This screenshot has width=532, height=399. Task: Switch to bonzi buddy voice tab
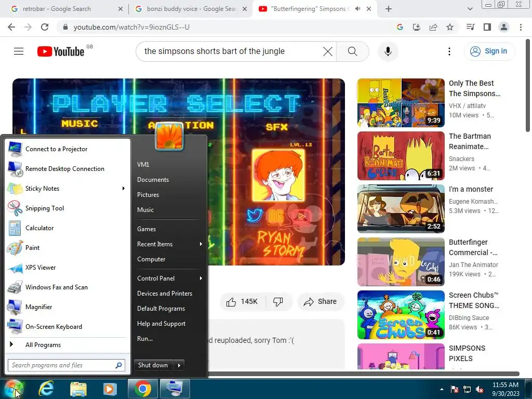pyautogui.click(x=191, y=9)
